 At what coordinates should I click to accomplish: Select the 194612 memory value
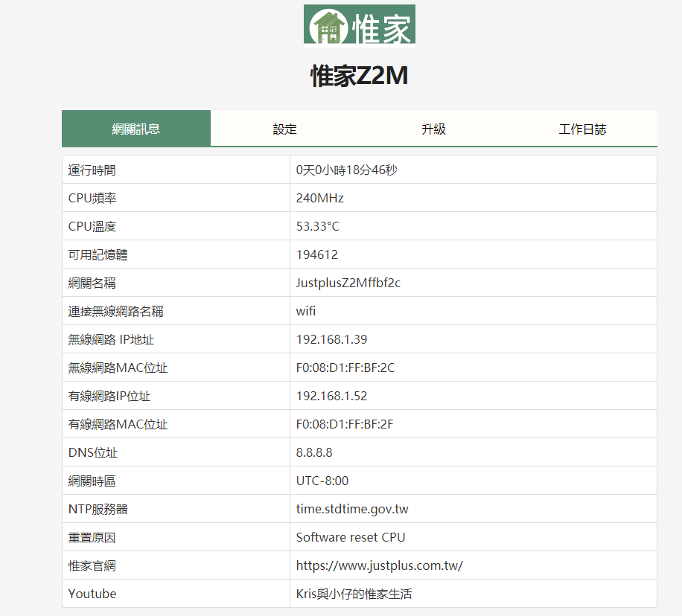pyautogui.click(x=316, y=254)
